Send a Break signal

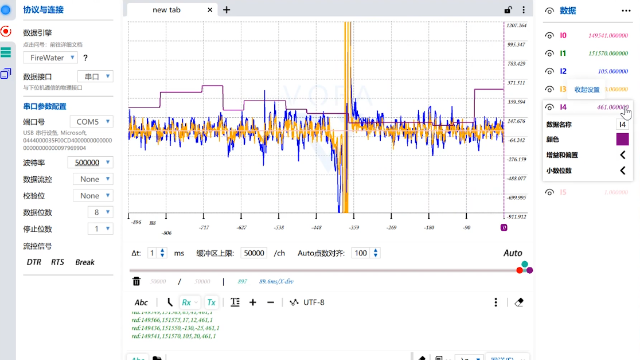[x=85, y=262]
